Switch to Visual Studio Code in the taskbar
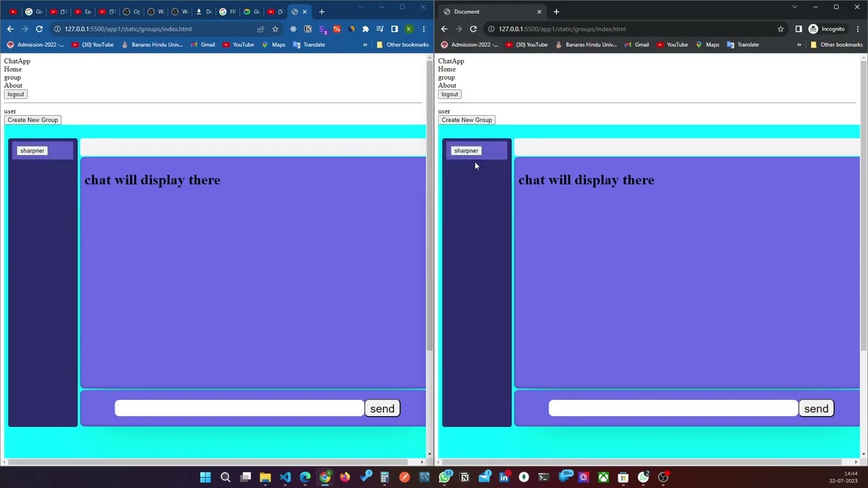The width and height of the screenshot is (868, 488). point(285,477)
